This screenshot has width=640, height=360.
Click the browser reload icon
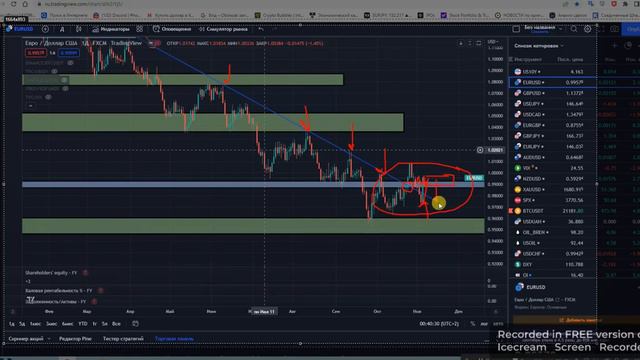click(14, 4)
